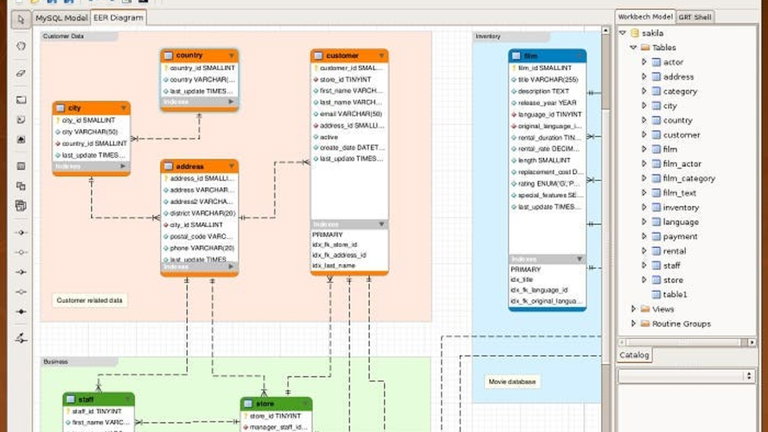Open the Workbech Model tab
Viewport: 768px width, 432px height.
click(645, 17)
